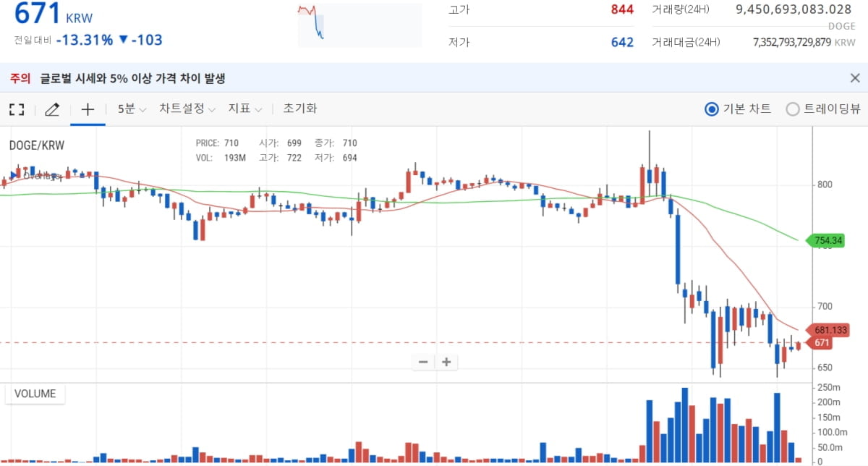868x466 pixels.
Task: Click the PRICE: 710 readout
Action: click(217, 143)
